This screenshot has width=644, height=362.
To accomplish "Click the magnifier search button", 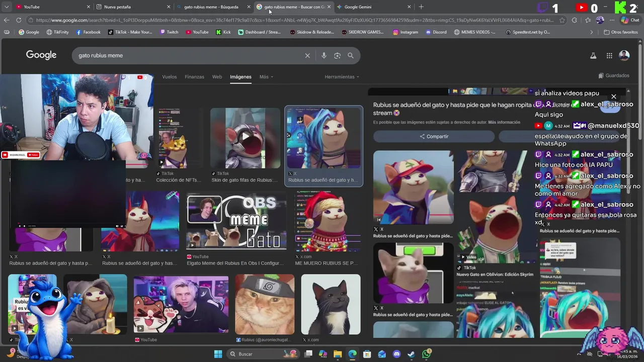I will click(351, 55).
